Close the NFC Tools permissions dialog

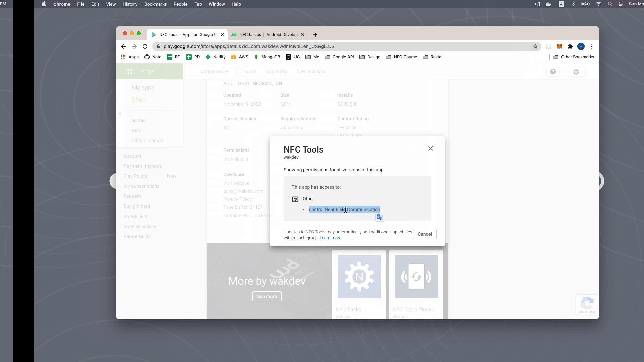[x=430, y=148]
